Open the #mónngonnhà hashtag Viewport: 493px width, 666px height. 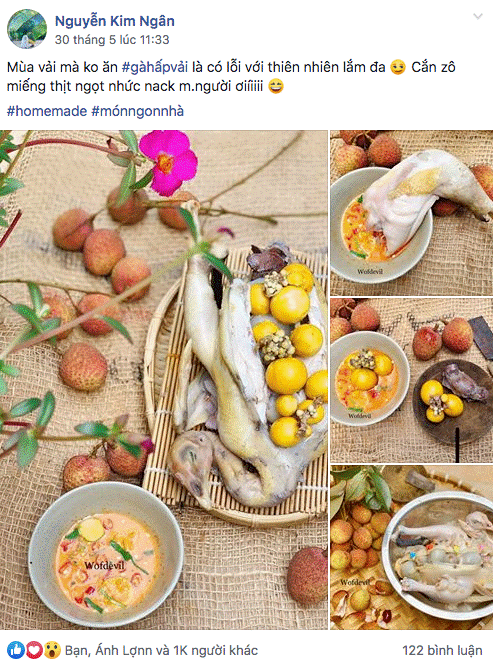(x=138, y=111)
